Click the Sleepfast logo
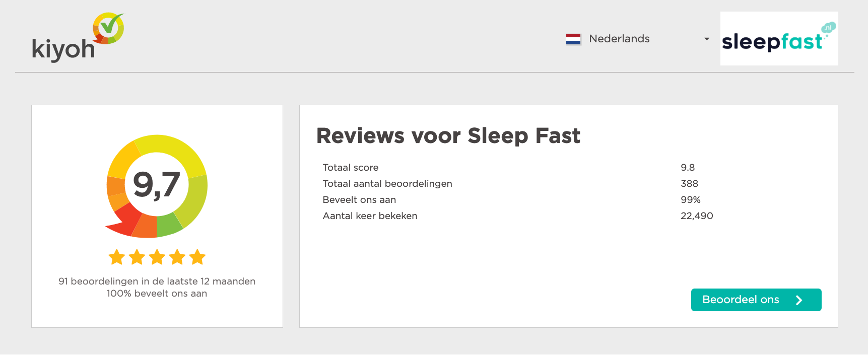The image size is (868, 355). coord(778,39)
